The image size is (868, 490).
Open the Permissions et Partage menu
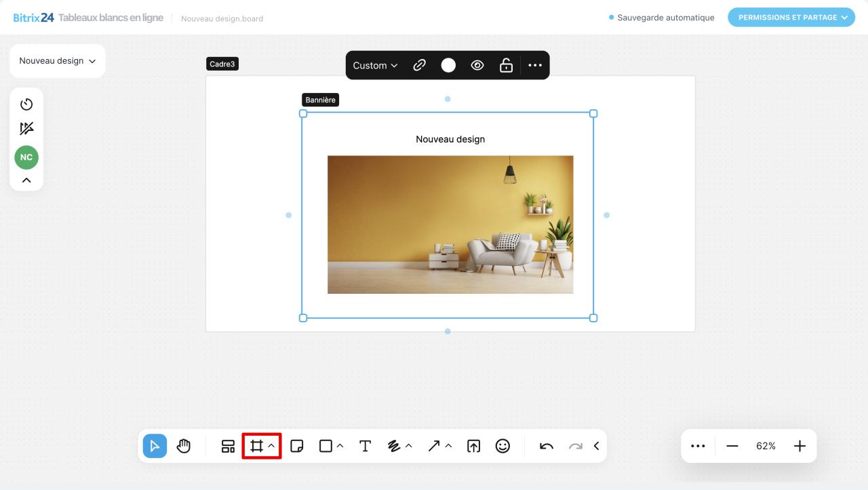pyautogui.click(x=791, y=17)
